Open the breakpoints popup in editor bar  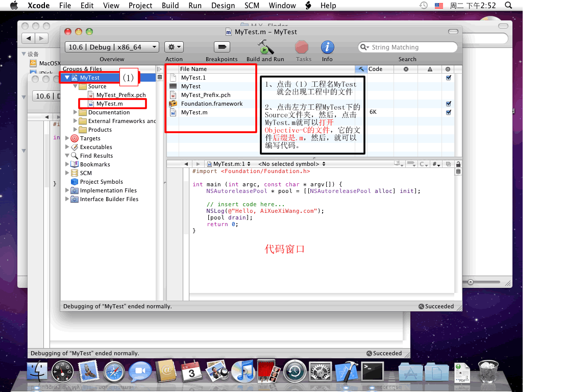tap(411, 164)
